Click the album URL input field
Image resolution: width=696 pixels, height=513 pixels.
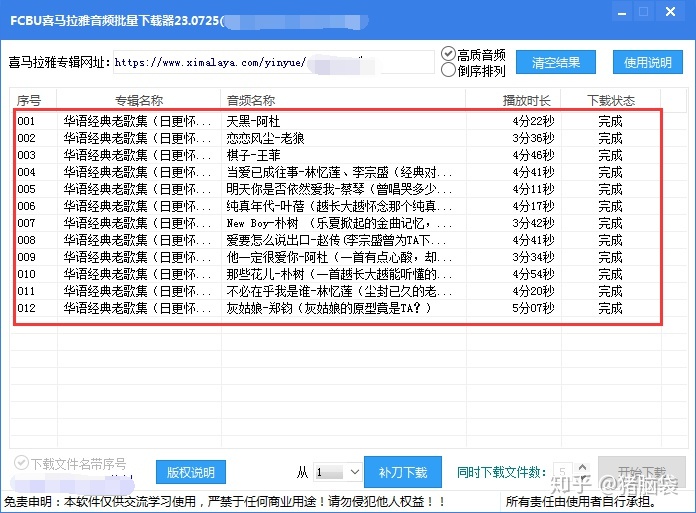273,62
